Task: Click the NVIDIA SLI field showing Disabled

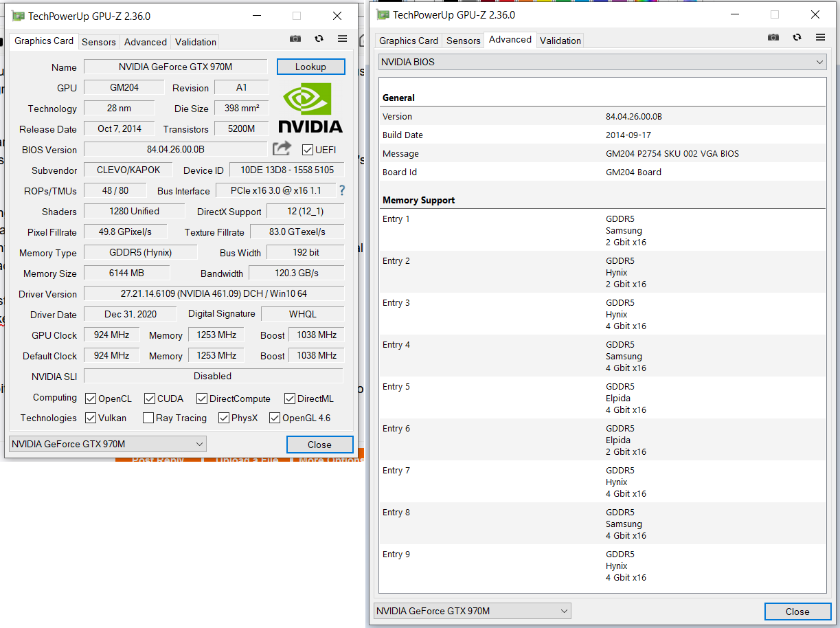Action: pyautogui.click(x=213, y=376)
